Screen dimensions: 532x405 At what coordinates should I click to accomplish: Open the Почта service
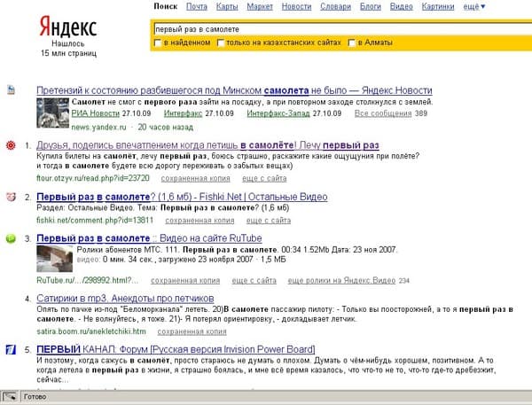pos(197,6)
